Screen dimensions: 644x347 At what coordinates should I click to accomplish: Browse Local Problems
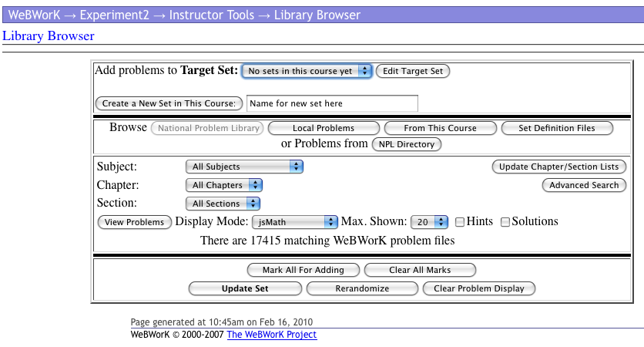[324, 128]
